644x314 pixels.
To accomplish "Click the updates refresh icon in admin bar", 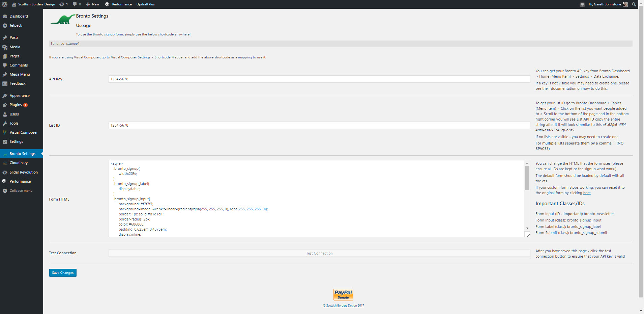I will point(62,4).
